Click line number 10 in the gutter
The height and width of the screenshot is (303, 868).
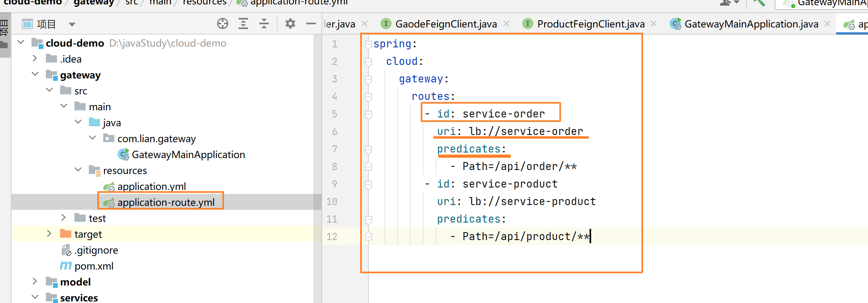pos(332,201)
